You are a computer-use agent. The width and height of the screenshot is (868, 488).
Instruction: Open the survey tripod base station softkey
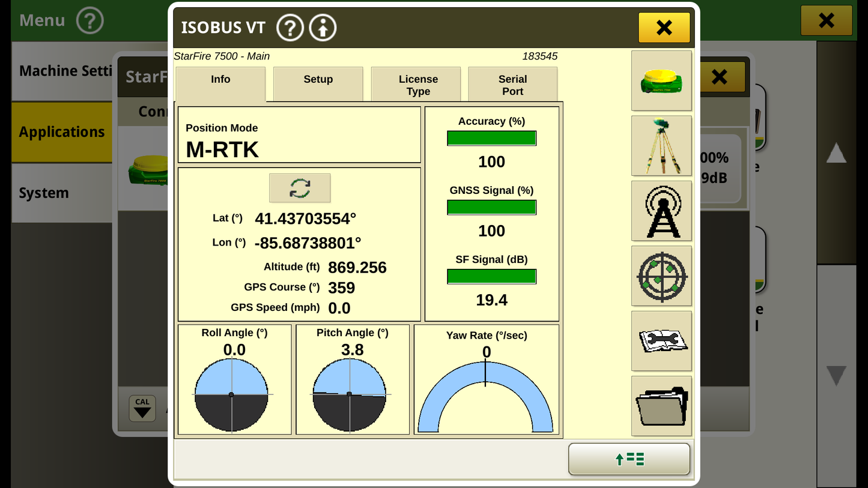(x=661, y=146)
